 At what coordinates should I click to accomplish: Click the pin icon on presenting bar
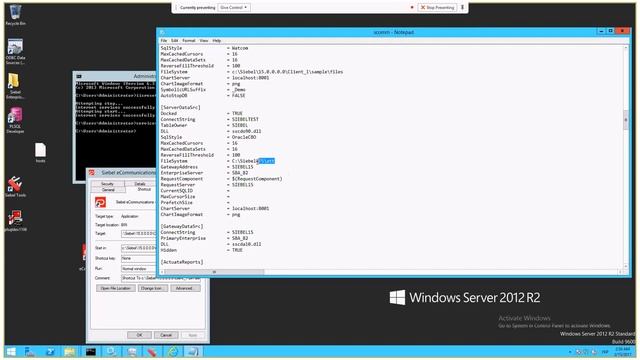tap(462, 7)
